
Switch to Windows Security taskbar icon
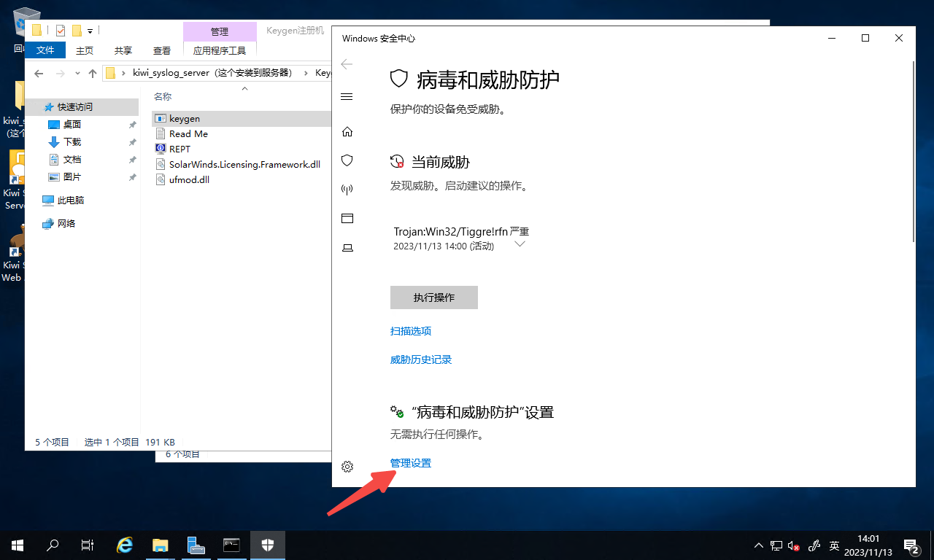coord(268,545)
